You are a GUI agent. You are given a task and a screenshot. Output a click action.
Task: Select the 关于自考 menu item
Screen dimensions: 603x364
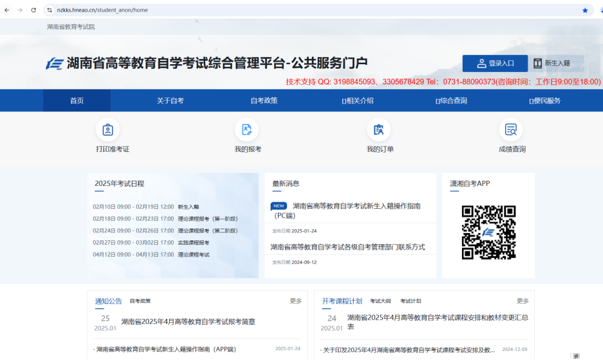pyautogui.click(x=170, y=101)
